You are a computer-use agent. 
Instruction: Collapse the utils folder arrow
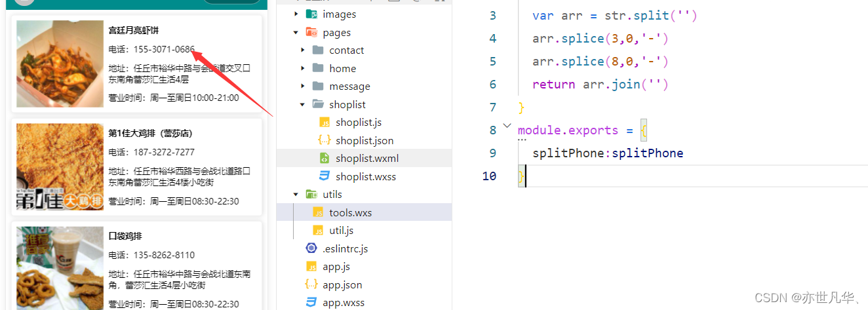(x=296, y=194)
